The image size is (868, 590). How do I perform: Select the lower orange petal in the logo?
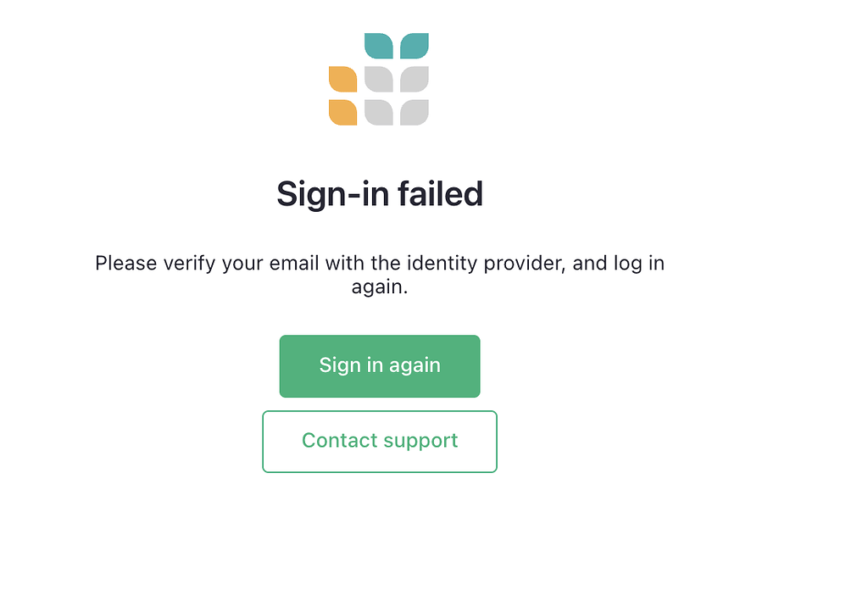342,113
